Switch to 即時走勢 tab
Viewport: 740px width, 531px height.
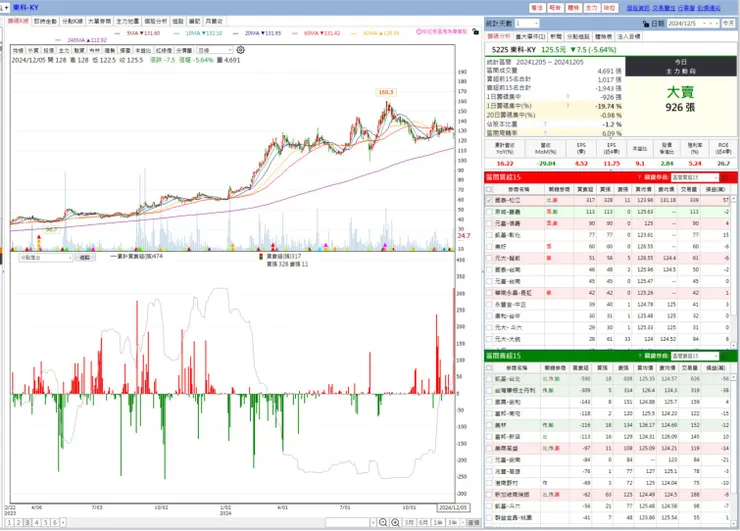coord(45,21)
